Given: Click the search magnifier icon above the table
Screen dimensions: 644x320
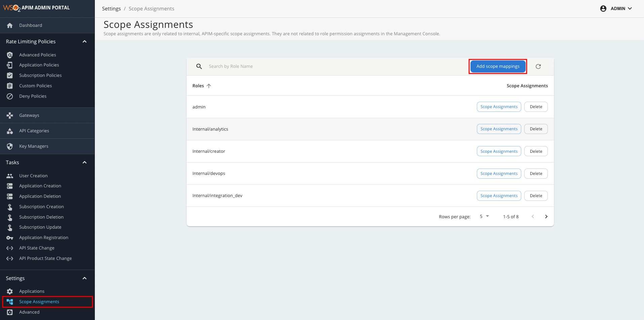Looking at the screenshot, I should click(199, 66).
